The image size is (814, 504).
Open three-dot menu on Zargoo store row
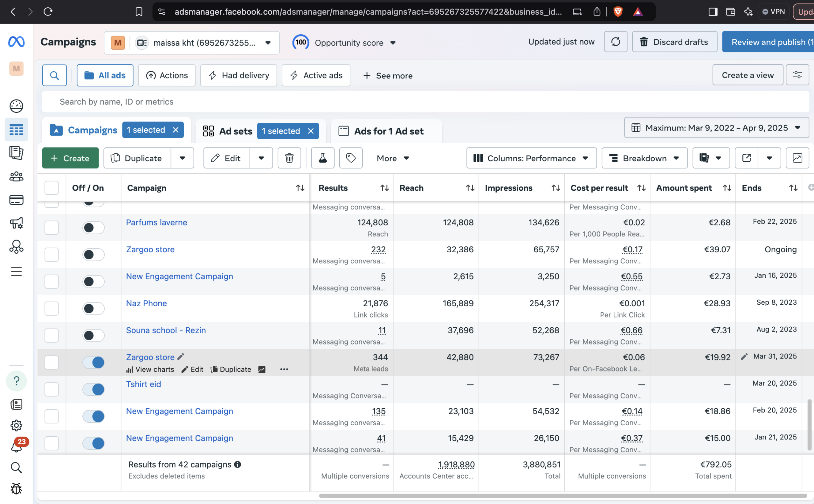click(x=284, y=369)
